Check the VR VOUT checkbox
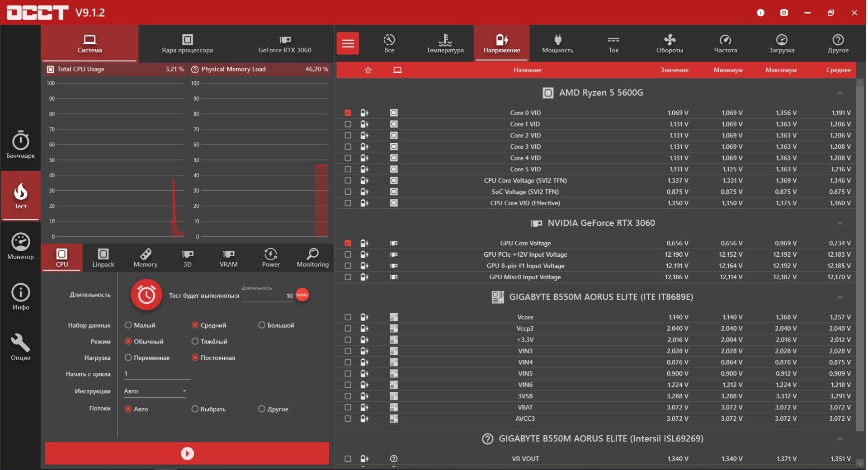 tap(348, 459)
